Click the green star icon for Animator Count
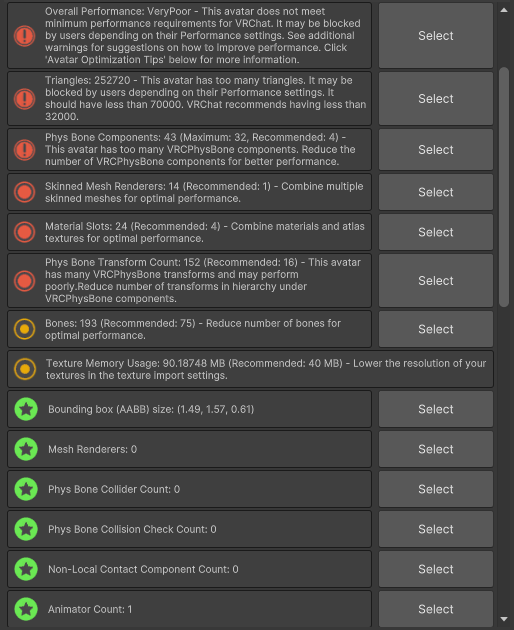The image size is (514, 630). click(x=26, y=609)
